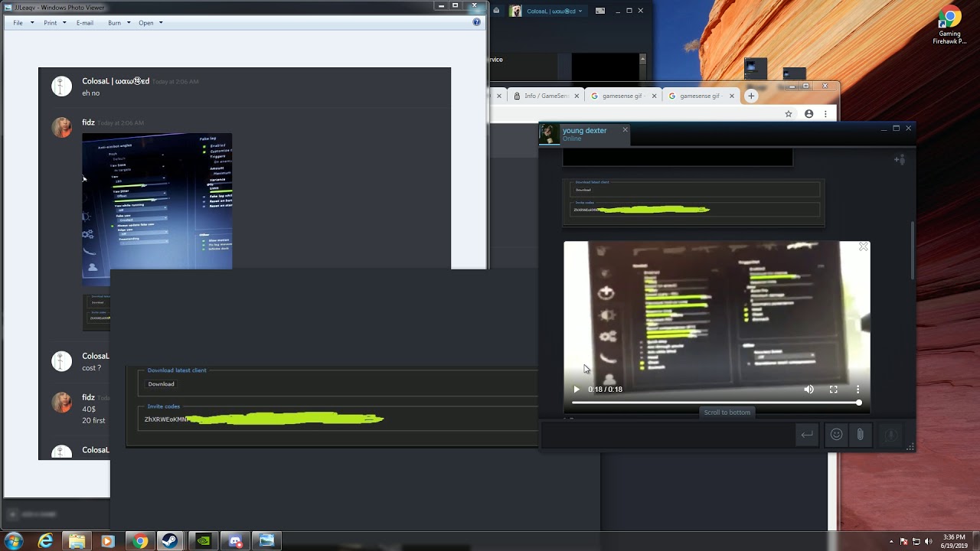The height and width of the screenshot is (551, 980).
Task: Play the video in Steam chat
Action: (x=577, y=390)
